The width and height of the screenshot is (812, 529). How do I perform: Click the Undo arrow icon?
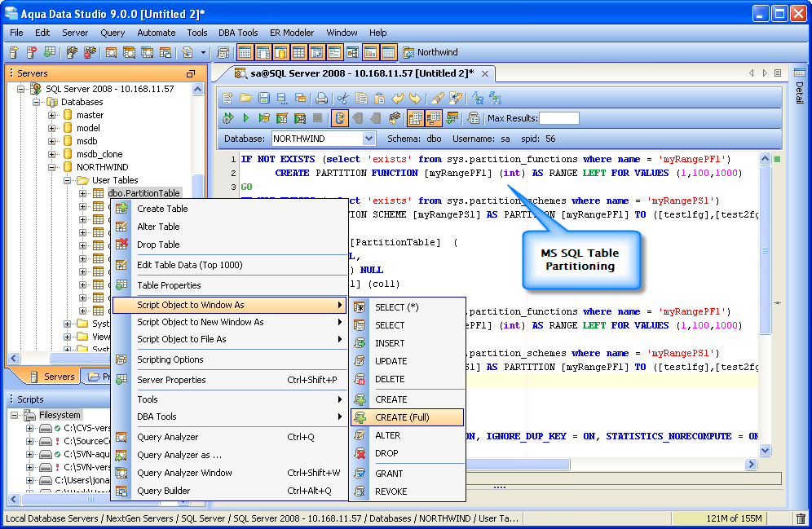tap(397, 98)
